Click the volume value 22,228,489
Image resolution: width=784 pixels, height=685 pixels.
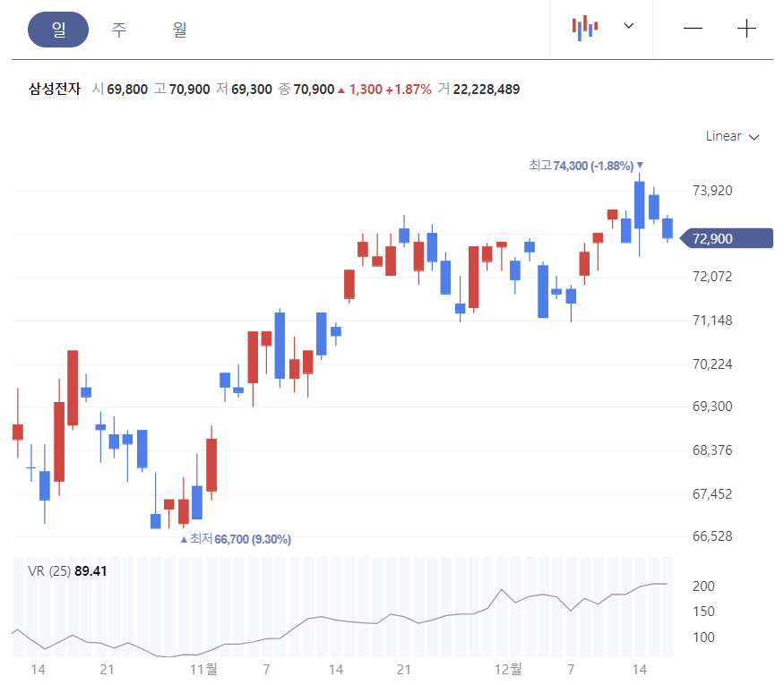tap(487, 90)
